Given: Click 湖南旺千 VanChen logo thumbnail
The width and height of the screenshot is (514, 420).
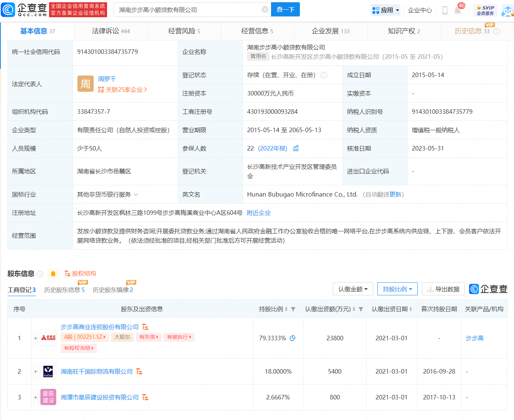Looking at the screenshot, I should [48, 371].
